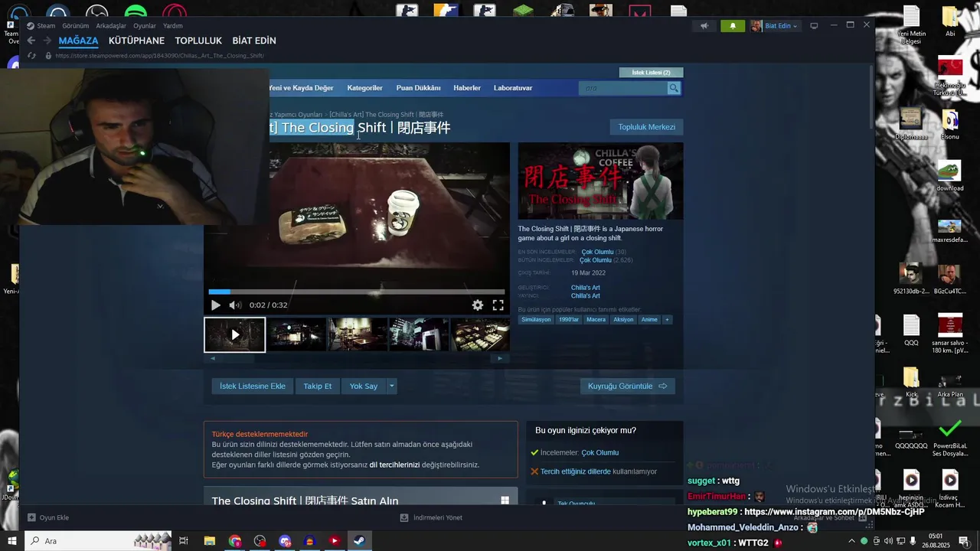Open the TOPLULUK tab
Viewport: 980px width, 551px height.
[198, 41]
